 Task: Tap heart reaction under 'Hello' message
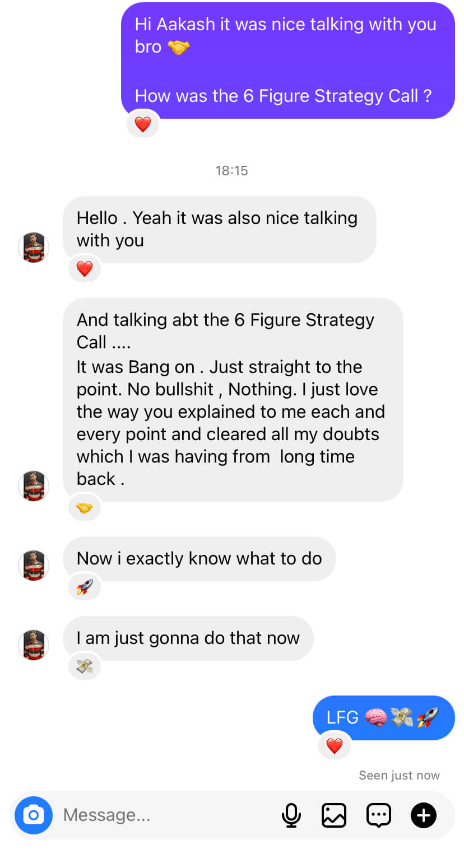[x=85, y=269]
